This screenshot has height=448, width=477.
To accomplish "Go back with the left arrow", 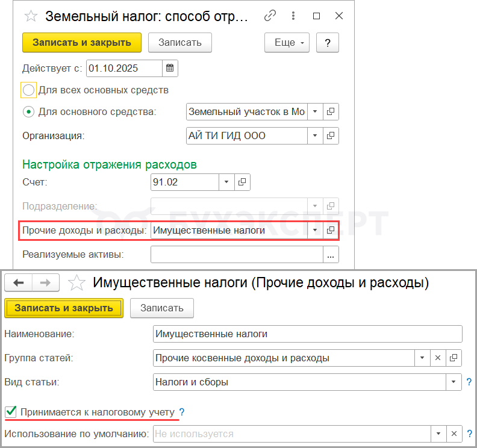I will click(x=19, y=283).
